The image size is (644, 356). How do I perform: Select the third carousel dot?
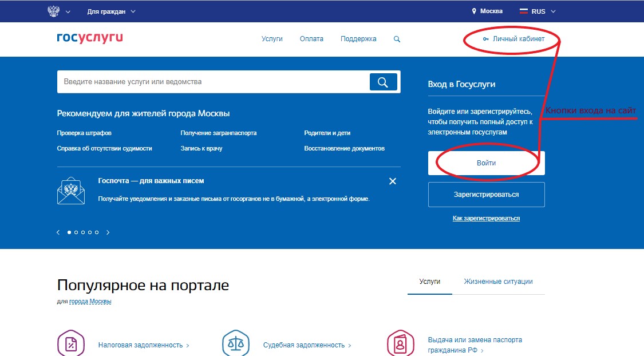pyautogui.click(x=83, y=232)
